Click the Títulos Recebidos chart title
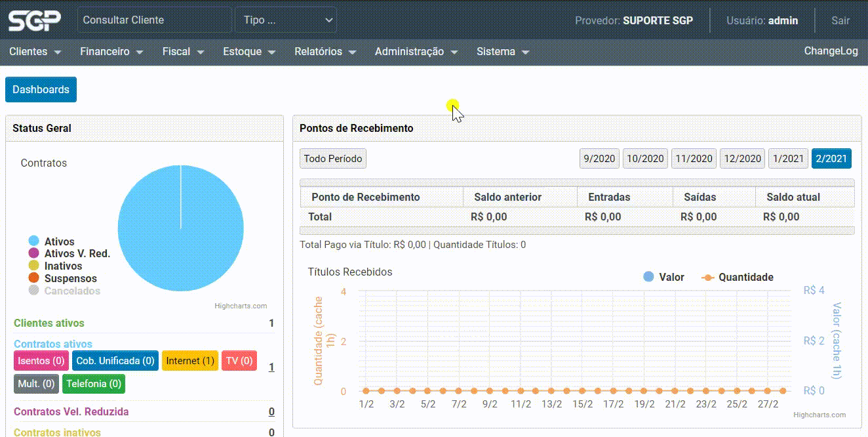 click(x=350, y=272)
